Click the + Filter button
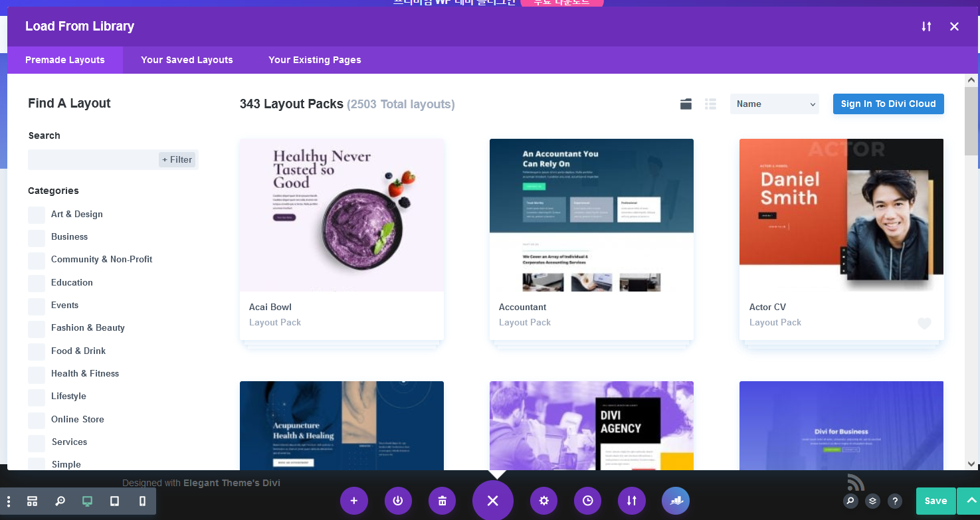 coord(177,159)
